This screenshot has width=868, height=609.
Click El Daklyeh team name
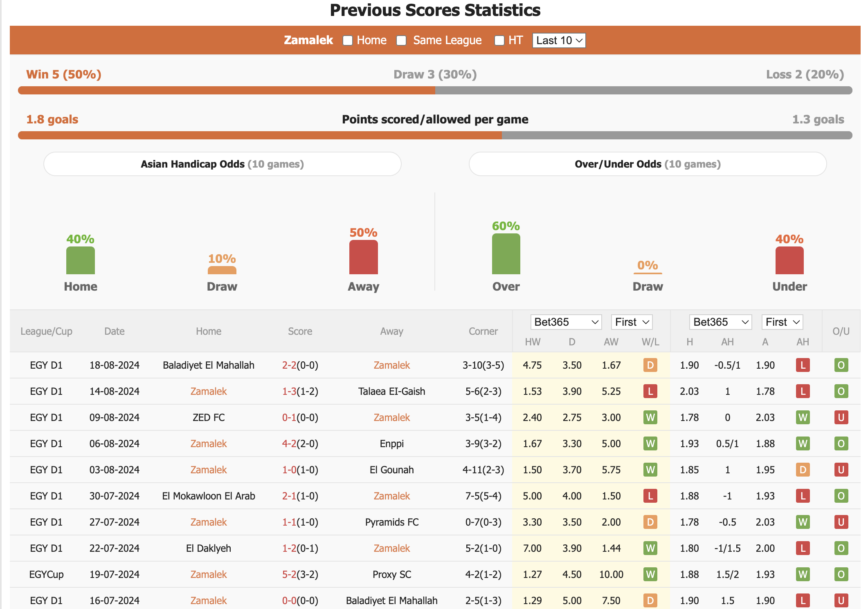[x=209, y=548]
